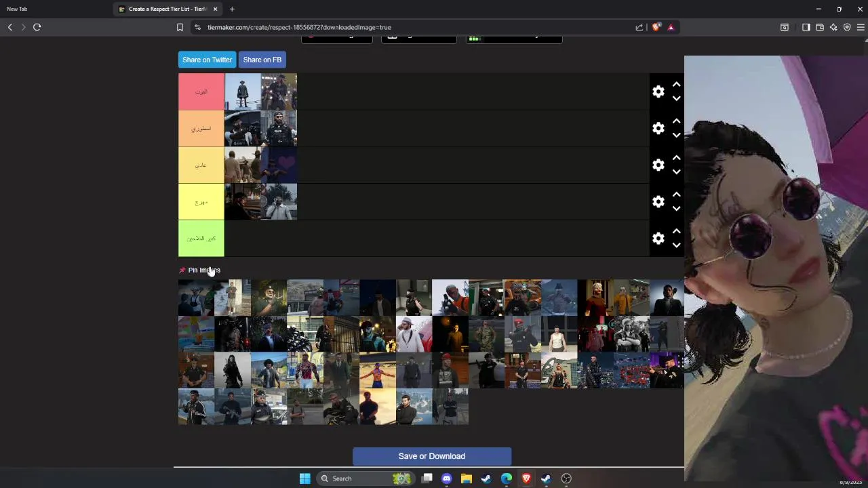Viewport: 868px width, 488px height.
Task: Select the white hoodie image in yellow tier
Action: pyautogui.click(x=279, y=201)
